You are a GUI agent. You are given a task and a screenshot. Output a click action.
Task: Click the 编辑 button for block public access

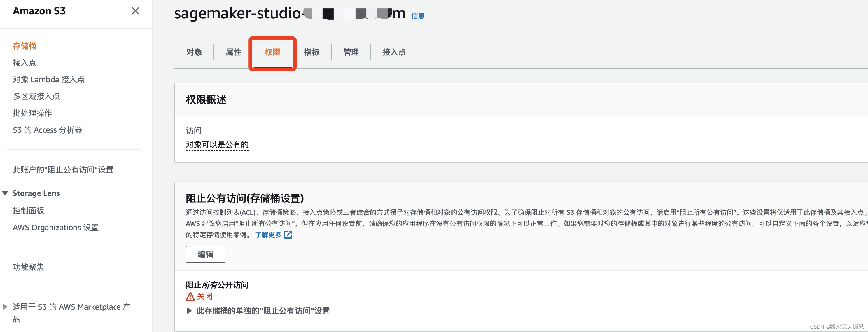(x=206, y=254)
